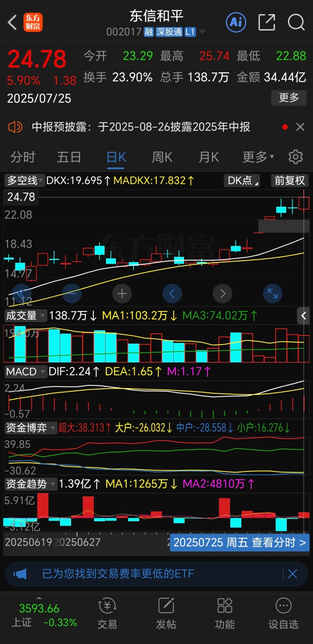Open the AI assistant icon
Viewport: 313px width, 644px height.
coord(236,22)
